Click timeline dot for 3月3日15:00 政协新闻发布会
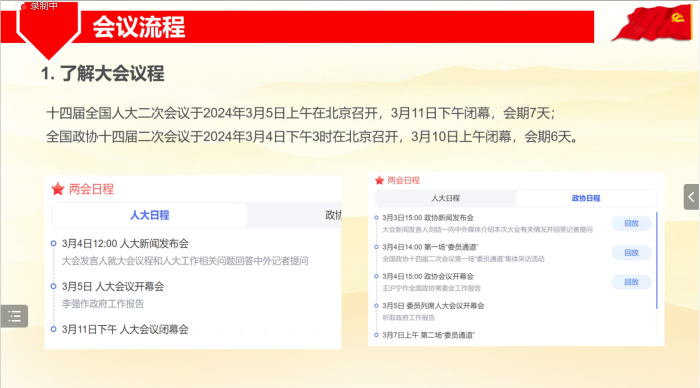Screen dimensions: 700x388 (376, 218)
